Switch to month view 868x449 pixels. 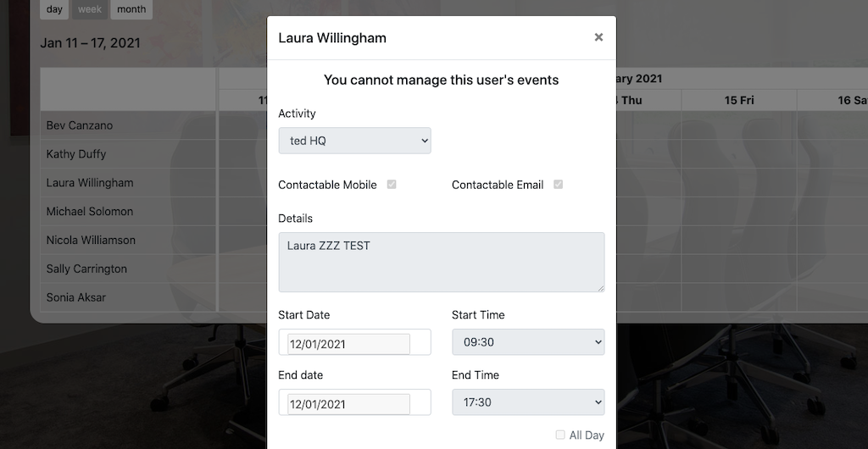tap(131, 9)
